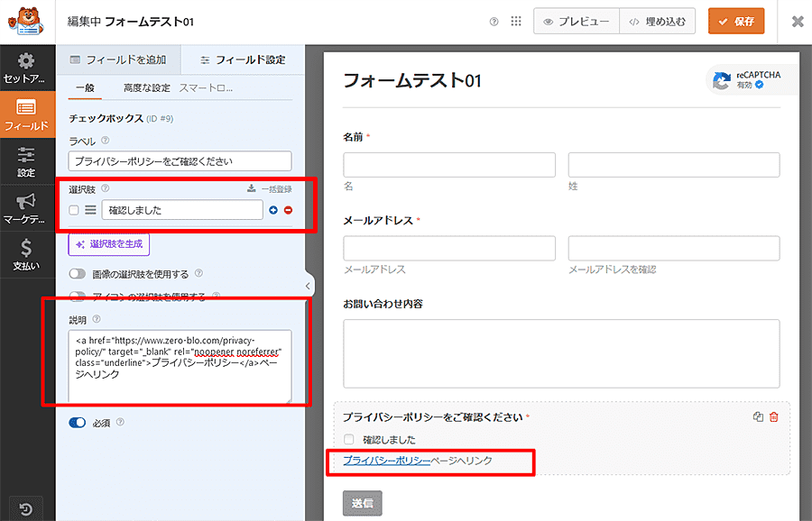Check the default checkbox for 確認しました choice
The width and height of the screenshot is (812, 521).
point(74,210)
